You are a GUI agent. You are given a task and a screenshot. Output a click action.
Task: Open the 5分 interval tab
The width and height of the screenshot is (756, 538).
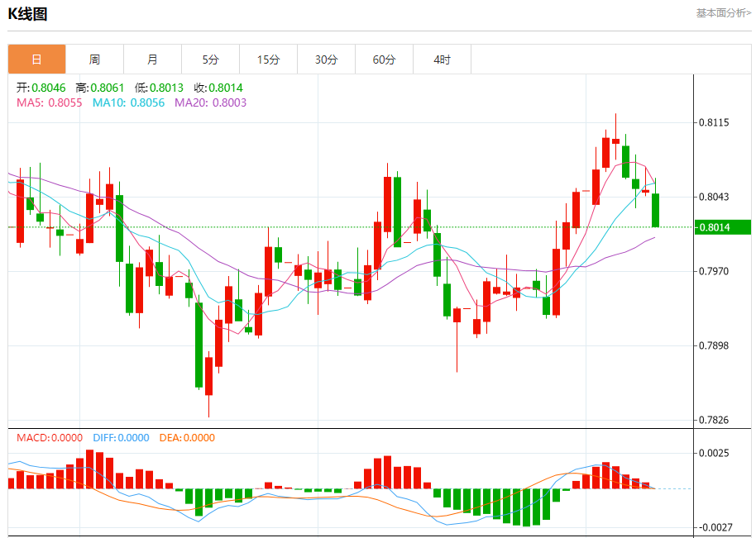click(210, 60)
